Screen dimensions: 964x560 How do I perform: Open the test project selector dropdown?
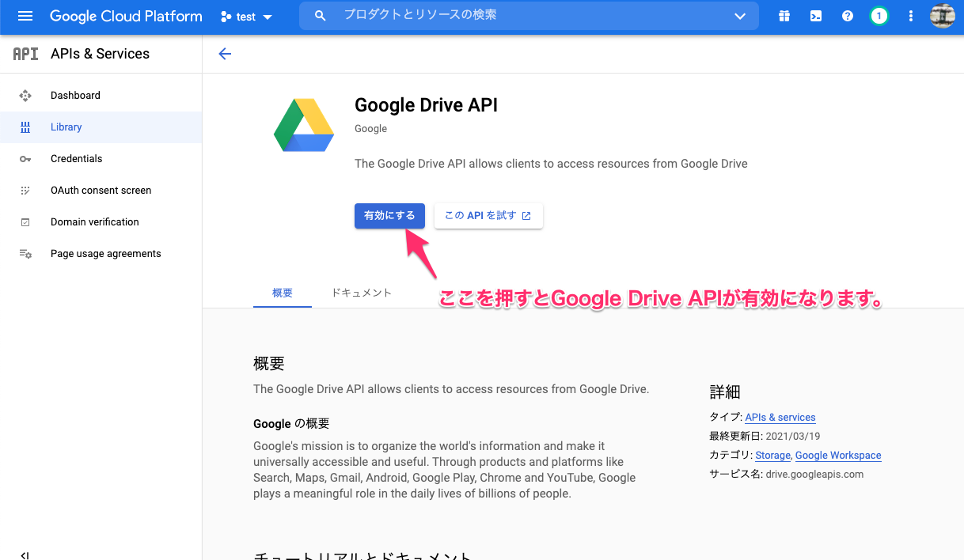pos(245,16)
